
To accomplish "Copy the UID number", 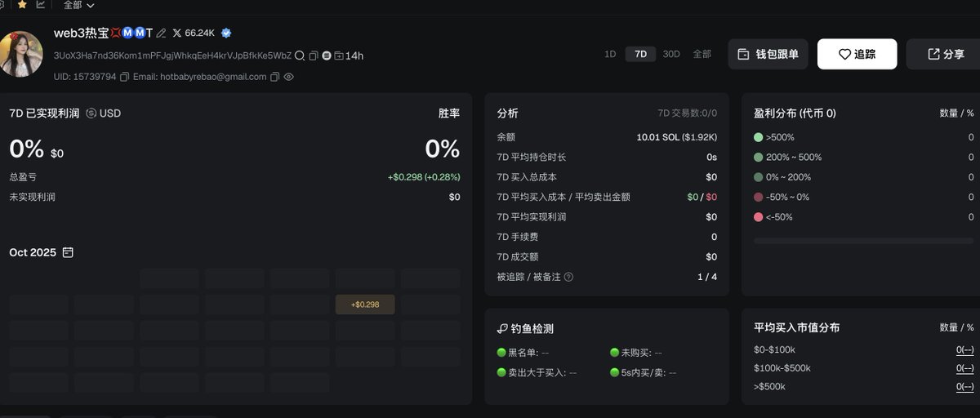I will point(124,77).
